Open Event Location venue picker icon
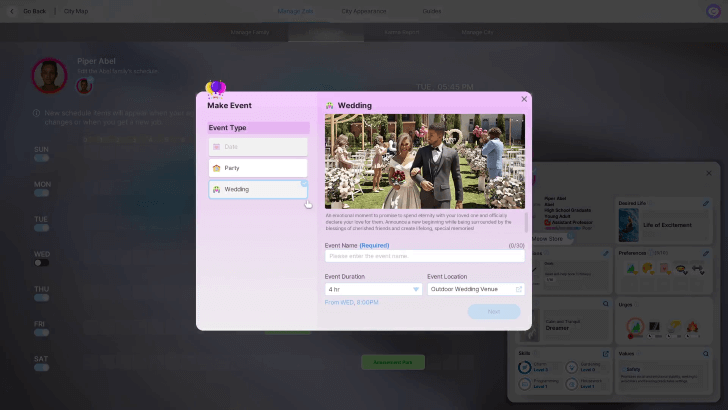728x410 pixels. (x=518, y=289)
